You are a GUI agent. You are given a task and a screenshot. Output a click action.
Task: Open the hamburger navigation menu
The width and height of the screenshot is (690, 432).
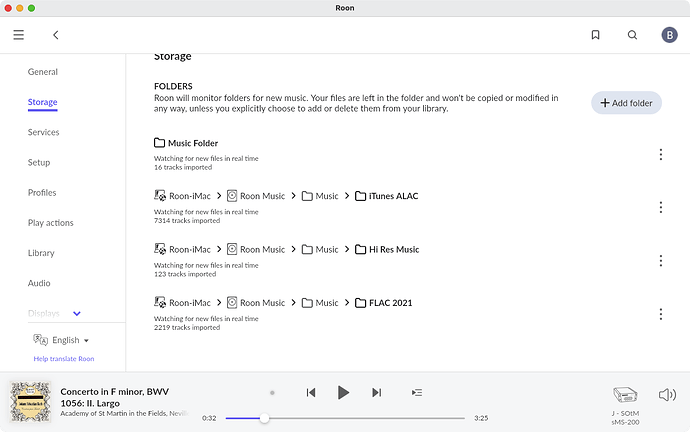(18, 35)
